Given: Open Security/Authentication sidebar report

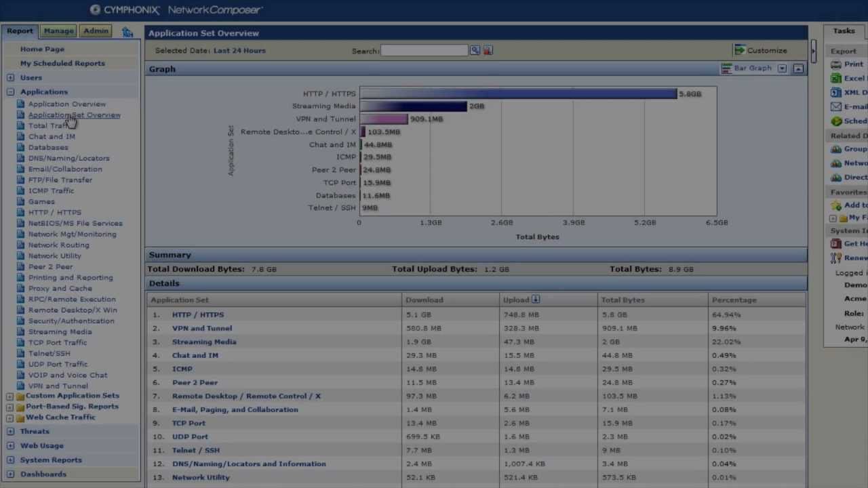Looking at the screenshot, I should point(71,321).
